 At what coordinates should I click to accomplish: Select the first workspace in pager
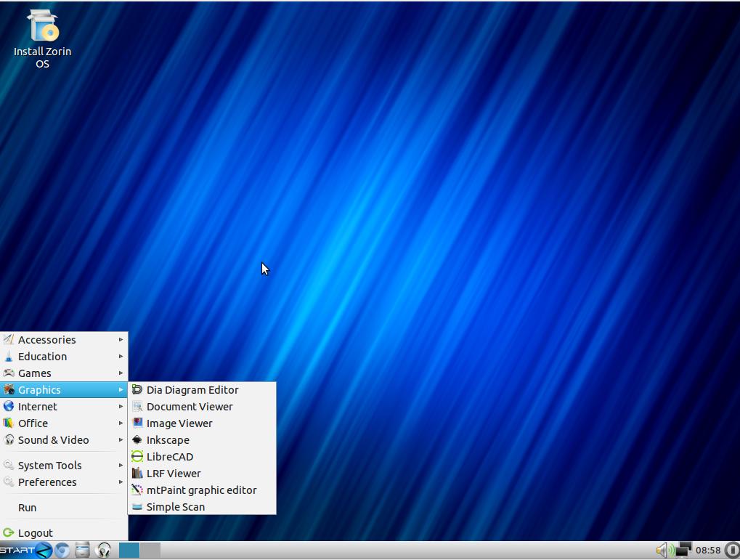129,551
